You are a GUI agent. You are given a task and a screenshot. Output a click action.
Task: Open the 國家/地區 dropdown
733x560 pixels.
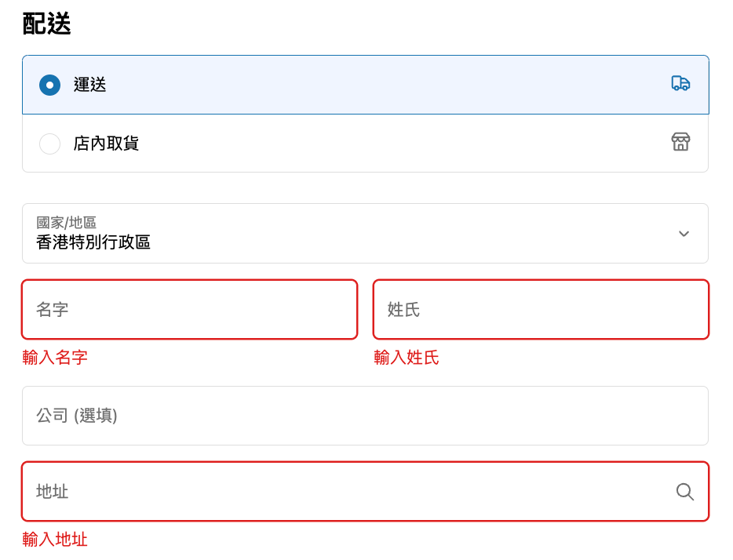[365, 234]
